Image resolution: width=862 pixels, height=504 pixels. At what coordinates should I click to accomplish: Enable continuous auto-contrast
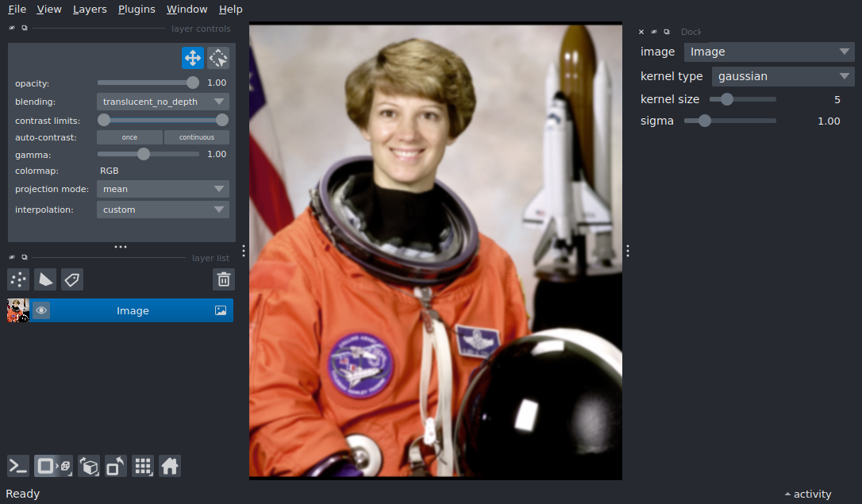[x=196, y=137]
